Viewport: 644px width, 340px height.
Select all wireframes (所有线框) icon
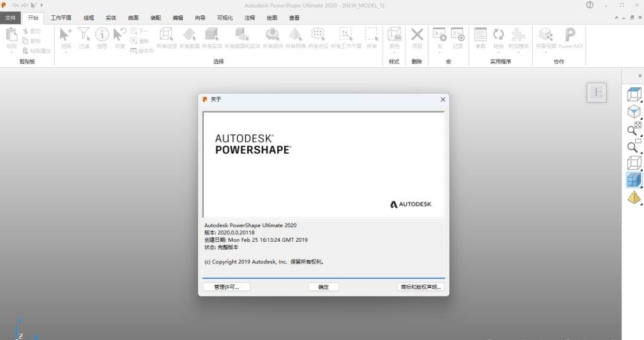(166, 35)
